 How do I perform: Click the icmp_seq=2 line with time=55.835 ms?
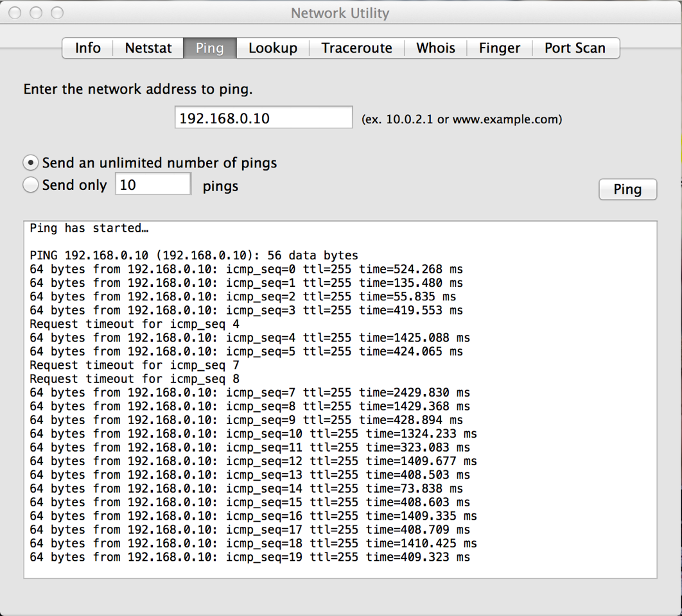point(243,297)
